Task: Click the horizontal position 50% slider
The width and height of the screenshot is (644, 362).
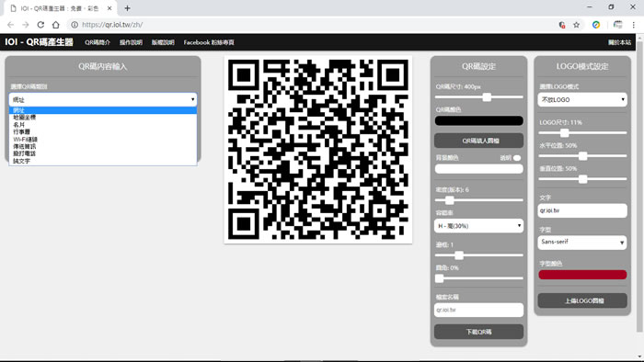Action: [x=582, y=156]
